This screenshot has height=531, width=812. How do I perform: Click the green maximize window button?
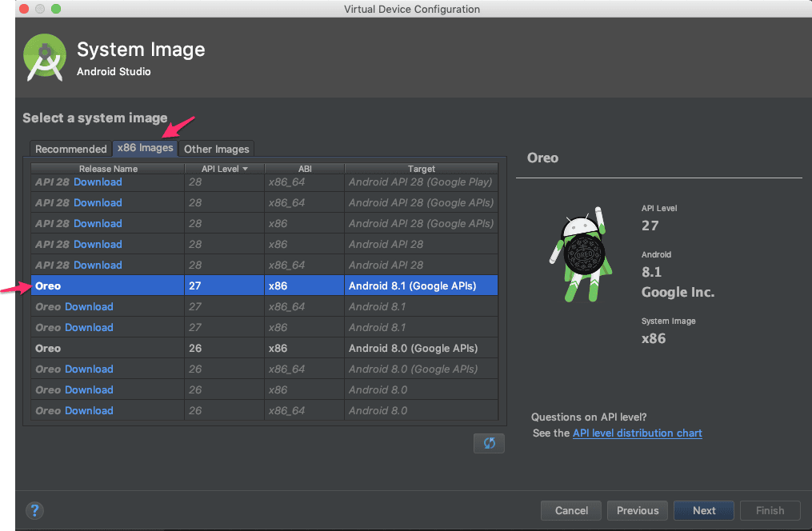(56, 9)
